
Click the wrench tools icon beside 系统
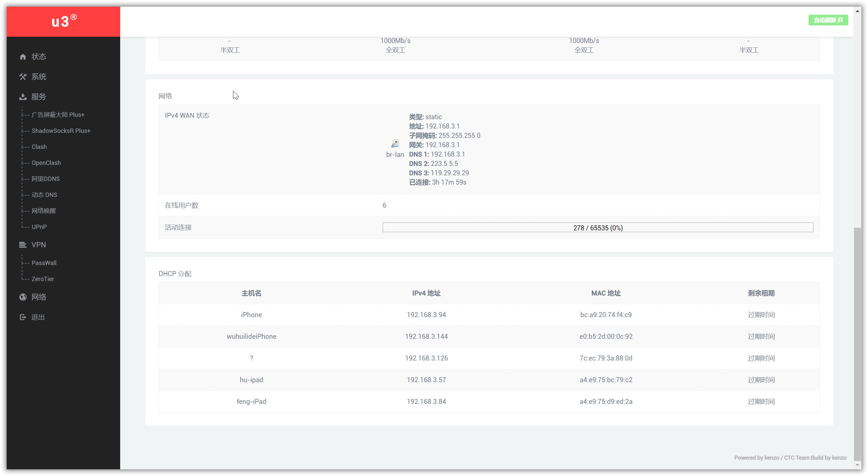(23, 77)
